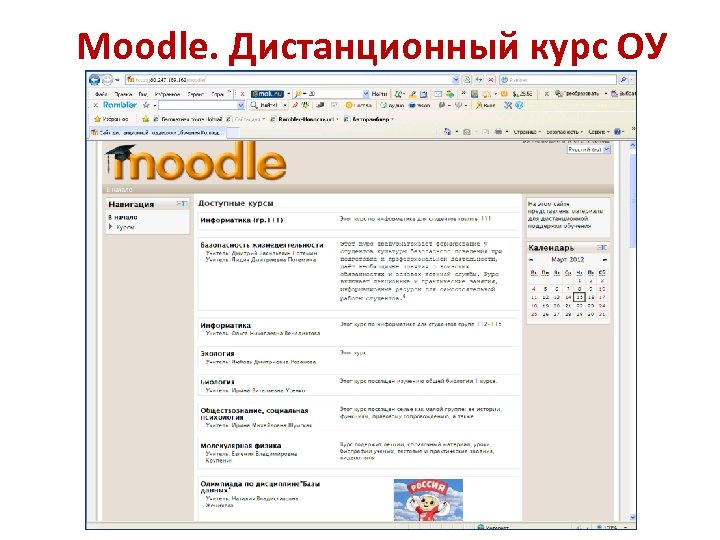Click the scroll down arrow of scrollbar
Image resolution: width=720 pixels, height=540 pixels.
pyautogui.click(x=632, y=517)
